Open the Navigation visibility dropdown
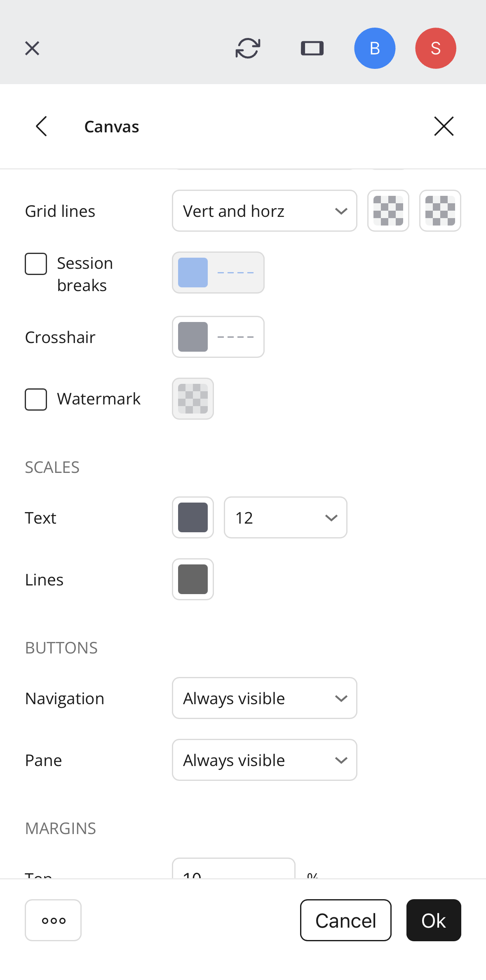The width and height of the screenshot is (486, 980). coord(264,698)
